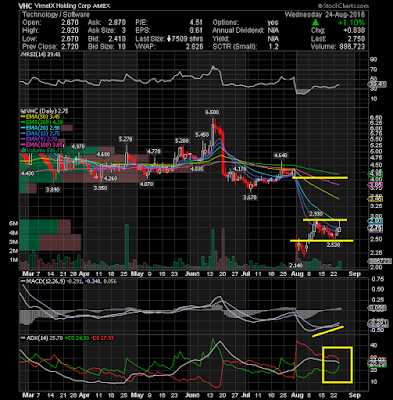The image size is (393, 400).
Task: Click the Bid price value 2.410
Action: [x=117, y=39]
